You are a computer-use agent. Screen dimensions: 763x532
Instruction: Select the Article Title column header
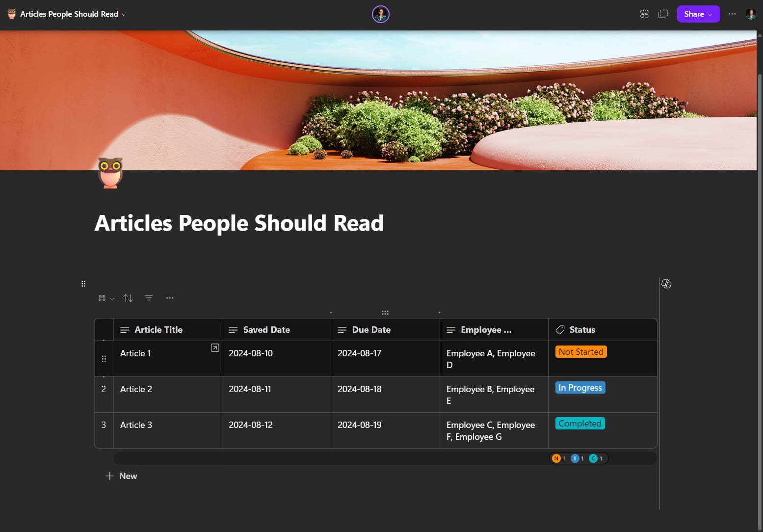[x=168, y=330]
